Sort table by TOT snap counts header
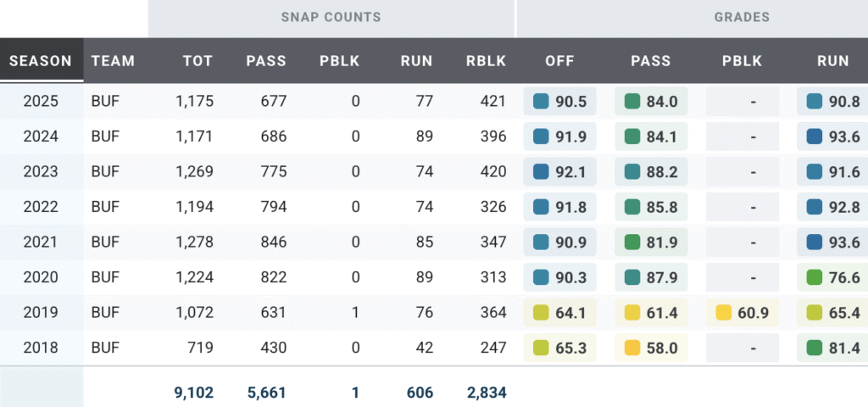 pyautogui.click(x=198, y=61)
